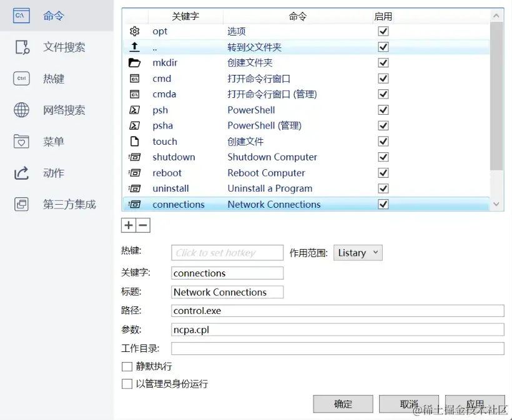Screen dimensions: 512x420
Task: Disable the connections command checkbox
Action: click(x=383, y=204)
